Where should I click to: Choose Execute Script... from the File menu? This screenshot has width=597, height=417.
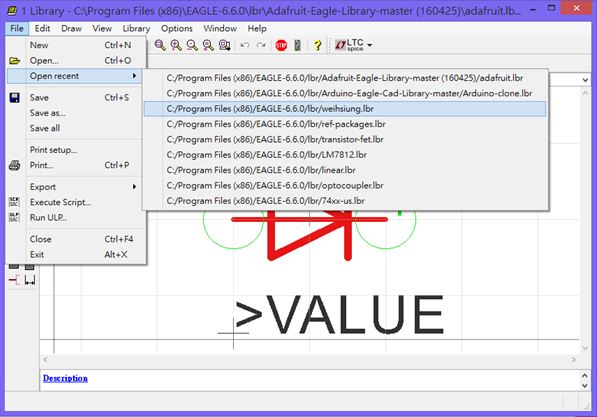(76, 202)
